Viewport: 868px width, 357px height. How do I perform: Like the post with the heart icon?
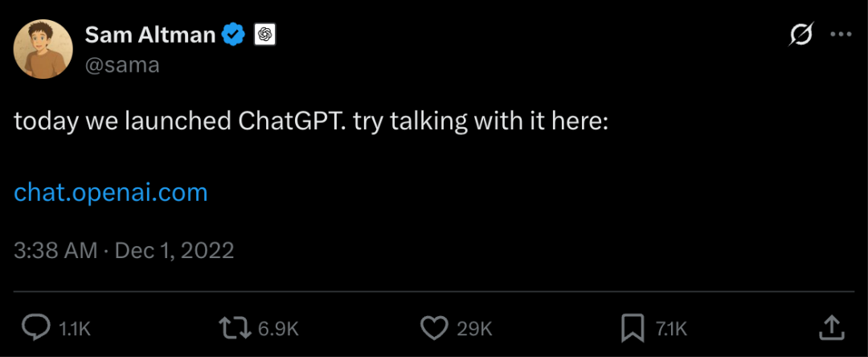[434, 327]
